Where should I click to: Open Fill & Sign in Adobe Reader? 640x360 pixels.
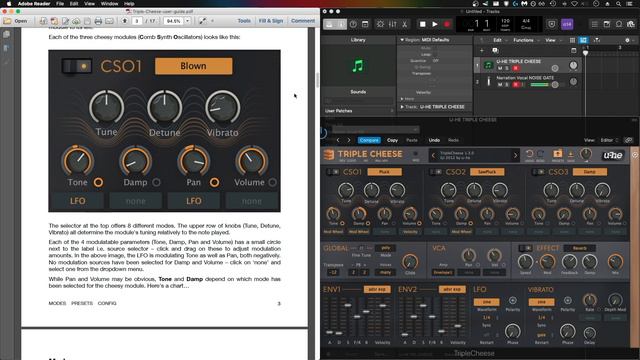(x=271, y=20)
